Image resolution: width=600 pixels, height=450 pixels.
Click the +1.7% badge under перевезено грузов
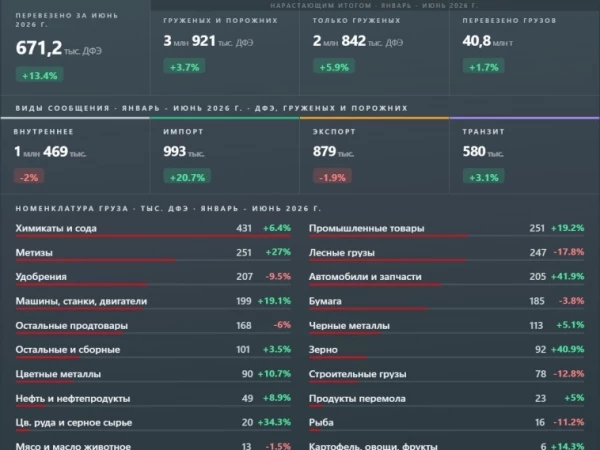click(484, 67)
